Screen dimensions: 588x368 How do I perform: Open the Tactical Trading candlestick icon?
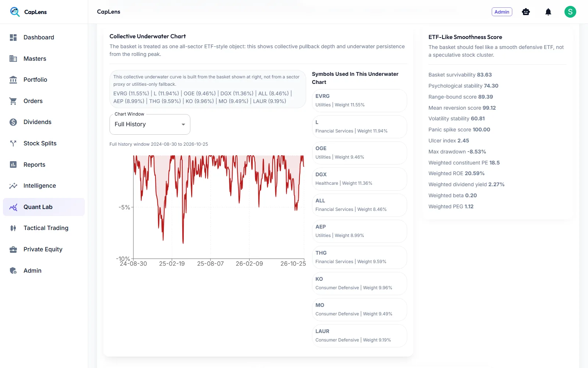(x=13, y=228)
